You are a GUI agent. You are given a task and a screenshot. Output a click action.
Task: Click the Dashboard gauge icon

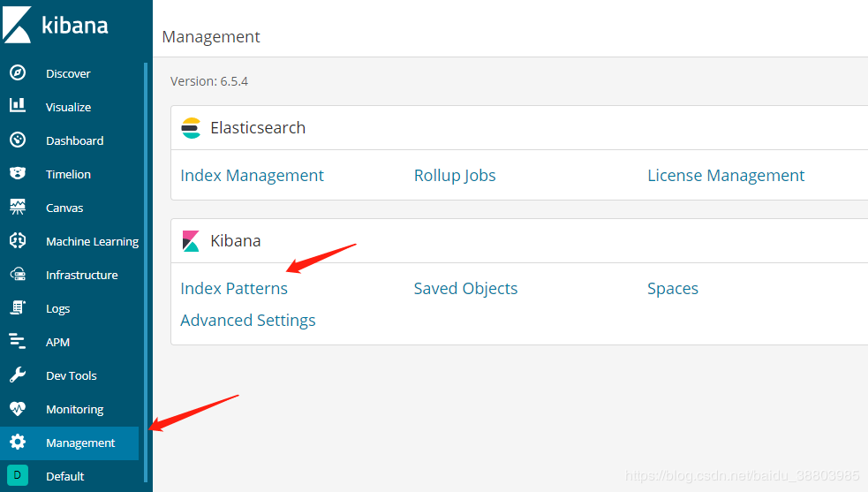coord(18,140)
